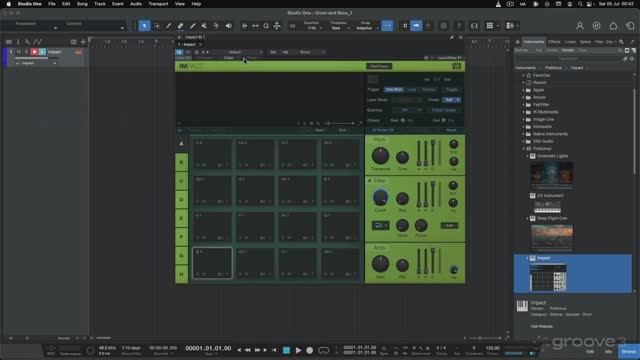Select the Mute tool
640x360 pixels.
204,26
